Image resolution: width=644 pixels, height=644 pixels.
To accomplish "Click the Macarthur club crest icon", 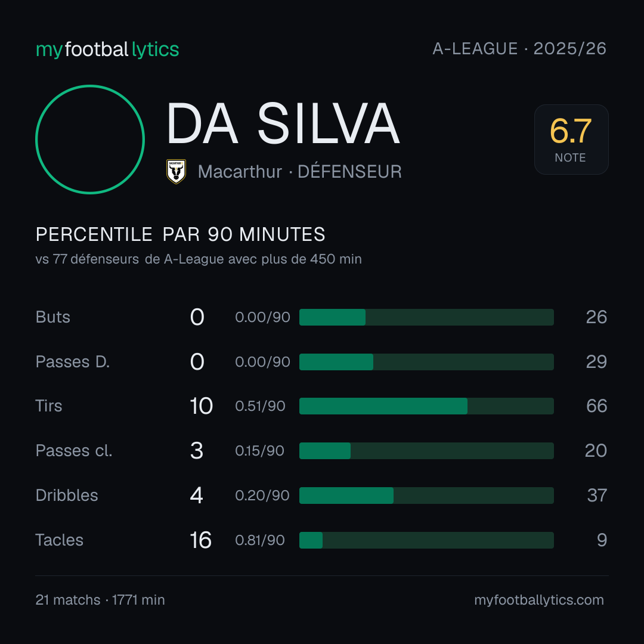I will (x=176, y=171).
